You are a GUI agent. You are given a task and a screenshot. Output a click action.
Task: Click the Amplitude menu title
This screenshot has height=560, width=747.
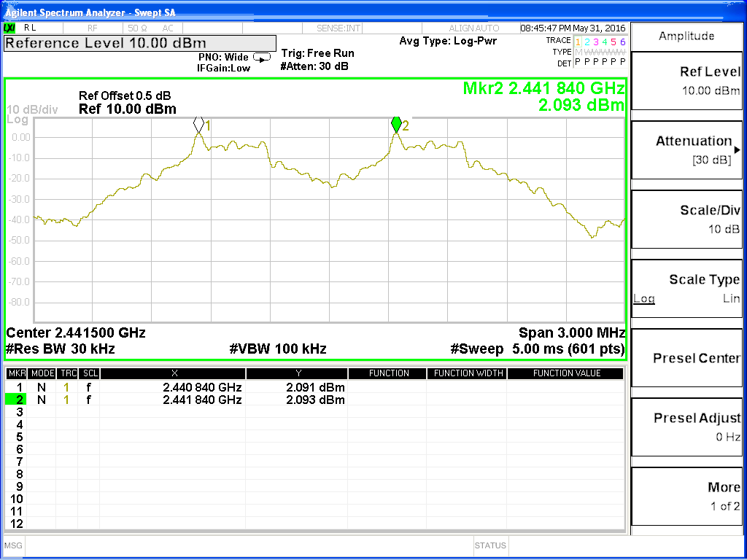[686, 36]
